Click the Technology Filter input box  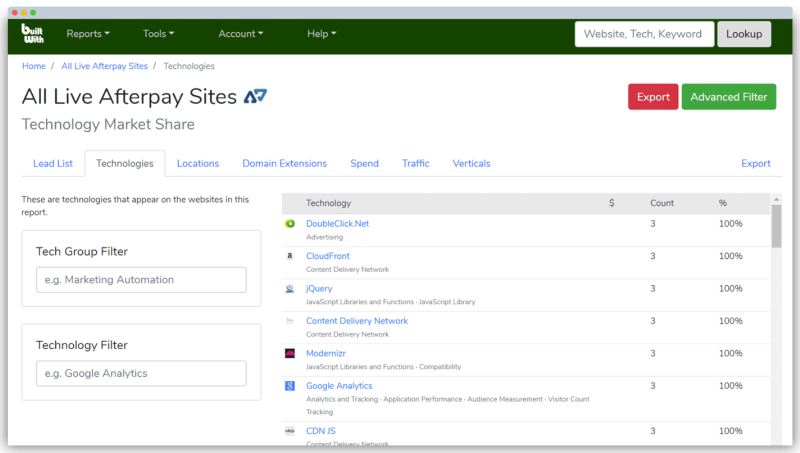point(141,373)
